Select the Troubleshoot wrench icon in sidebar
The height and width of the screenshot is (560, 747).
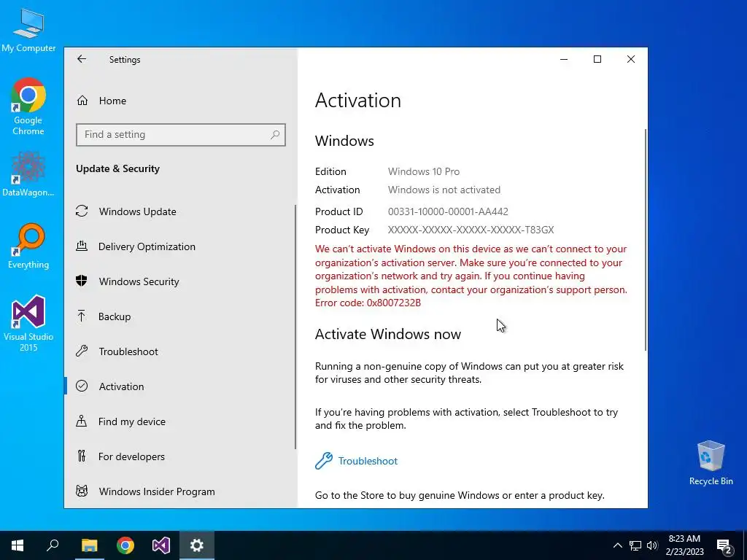[x=82, y=351]
